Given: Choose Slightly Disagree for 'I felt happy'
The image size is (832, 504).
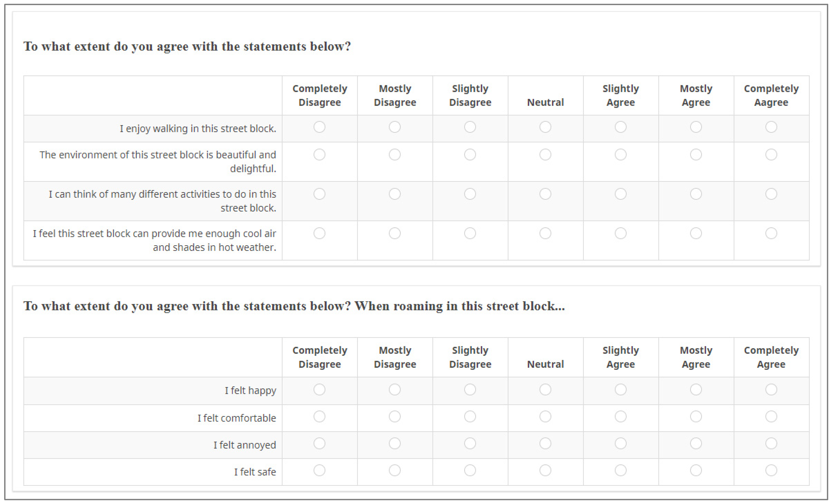Looking at the screenshot, I should (470, 390).
